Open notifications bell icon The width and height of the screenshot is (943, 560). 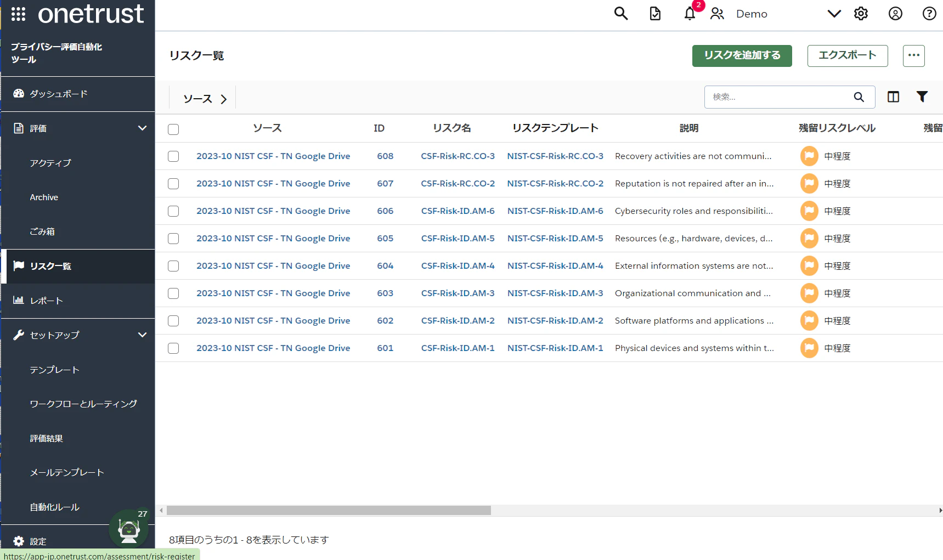[x=690, y=13]
